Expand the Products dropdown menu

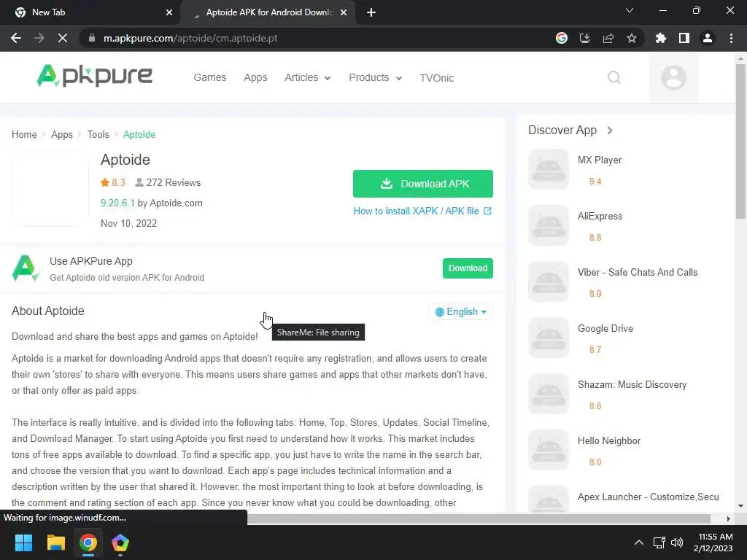pos(376,77)
